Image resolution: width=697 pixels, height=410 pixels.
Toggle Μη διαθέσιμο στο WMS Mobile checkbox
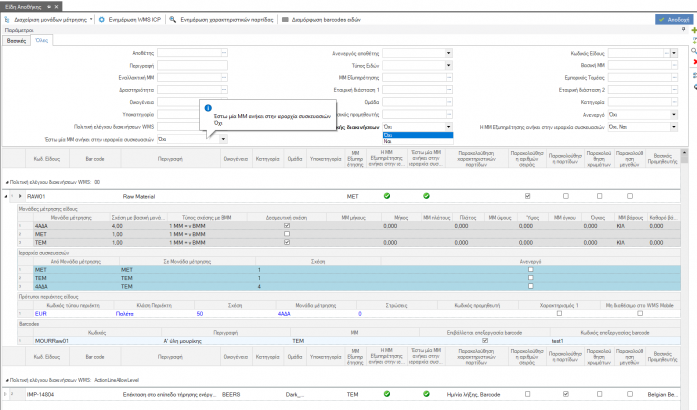(640, 314)
